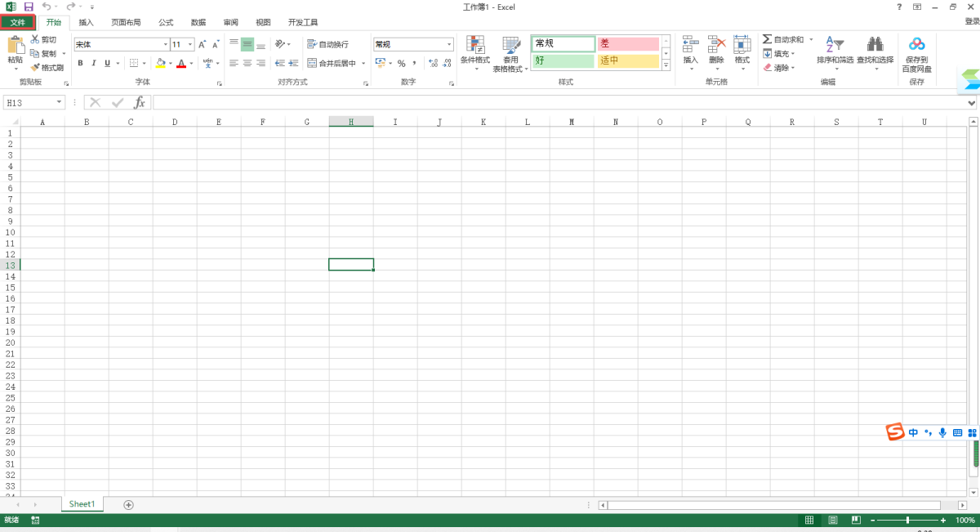Click Save to Baidu Netdisk (保存到百度网盘) icon
The width and height of the screenshot is (980, 532).
pos(916,45)
